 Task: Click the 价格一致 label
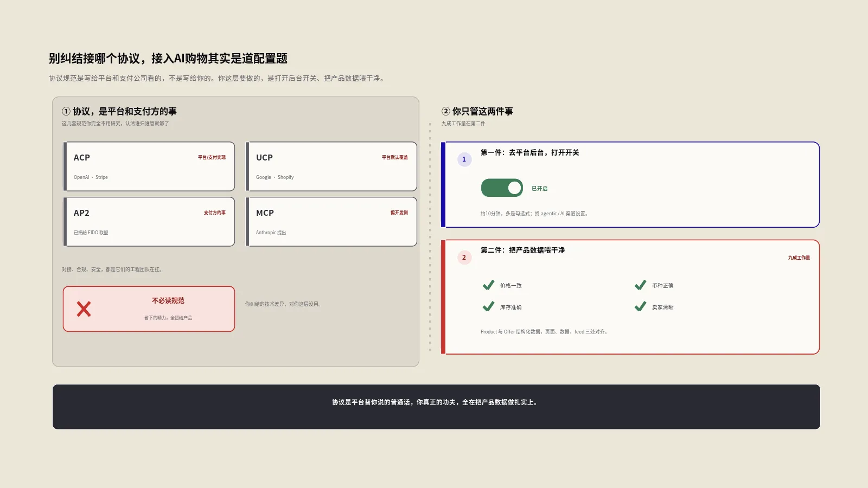coord(510,286)
